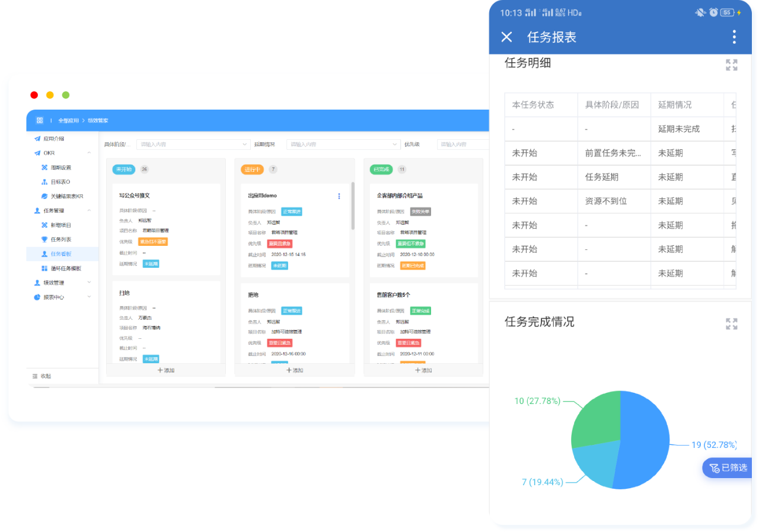Viewport: 759px width, 532px height.
Task: Click the 优先级 filter input field
Action: click(463, 144)
